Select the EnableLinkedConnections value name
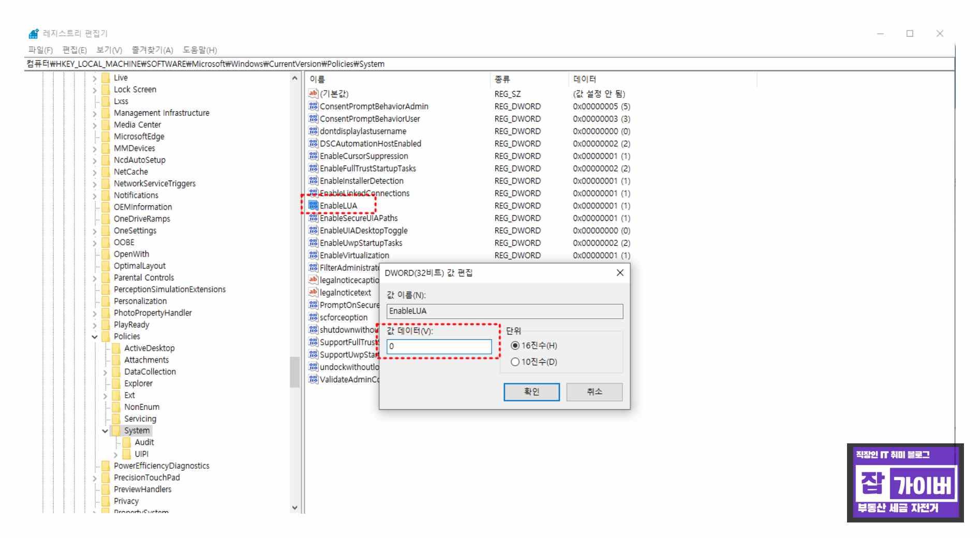This screenshot has height=538, width=980. click(x=364, y=193)
